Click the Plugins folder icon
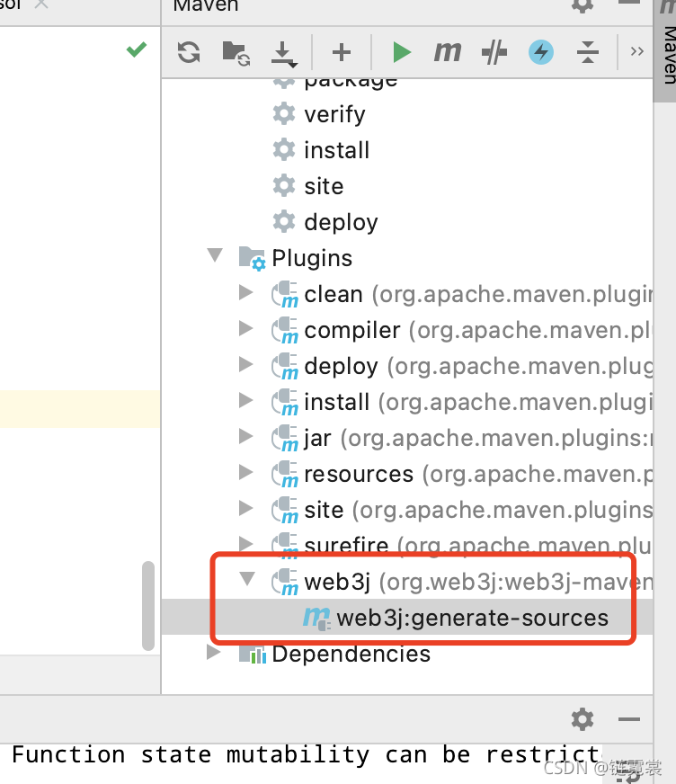The image size is (676, 784). coord(252,259)
